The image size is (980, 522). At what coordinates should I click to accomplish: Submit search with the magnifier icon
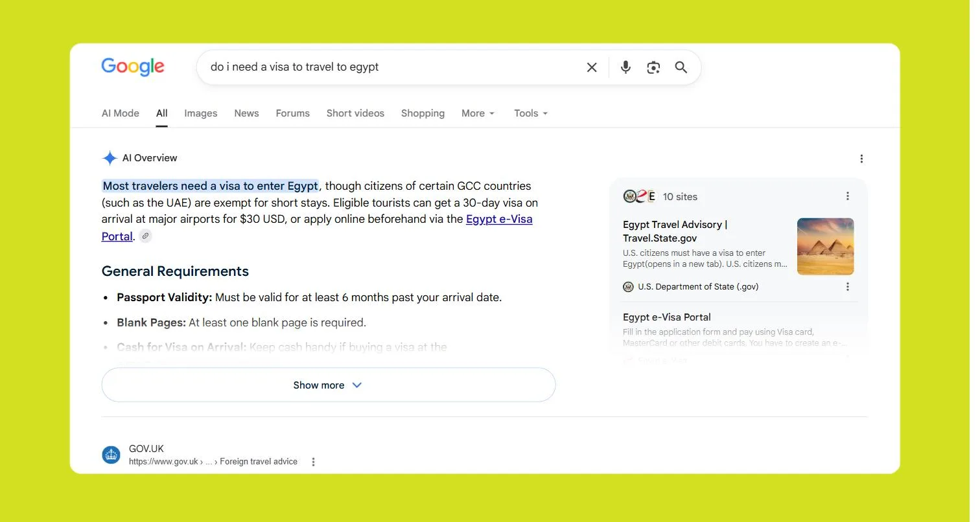681,67
